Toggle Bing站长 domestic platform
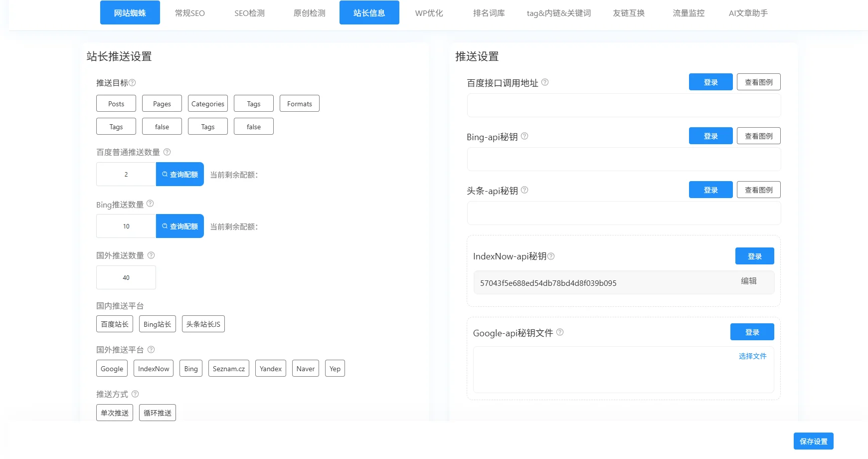The height and width of the screenshot is (459, 868). (x=158, y=324)
